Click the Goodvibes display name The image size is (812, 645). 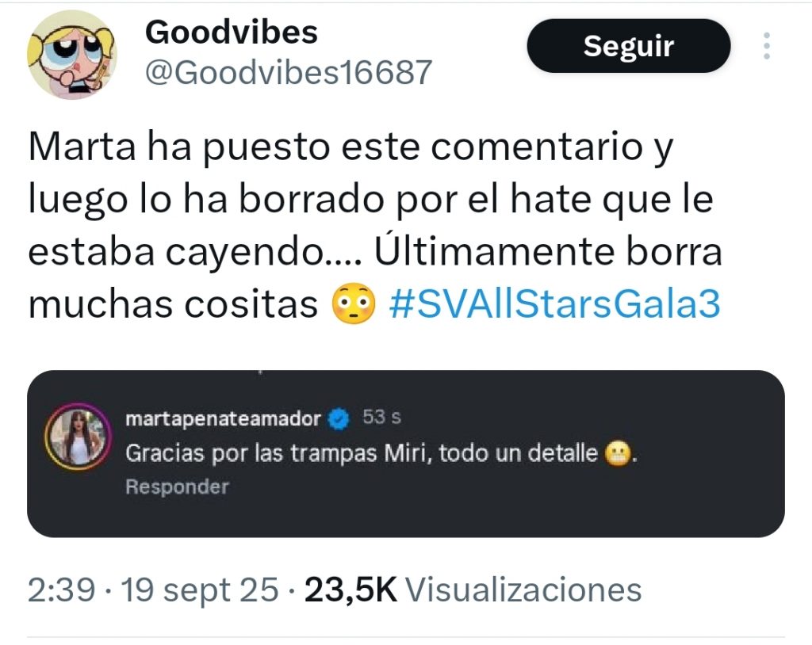coord(232,32)
